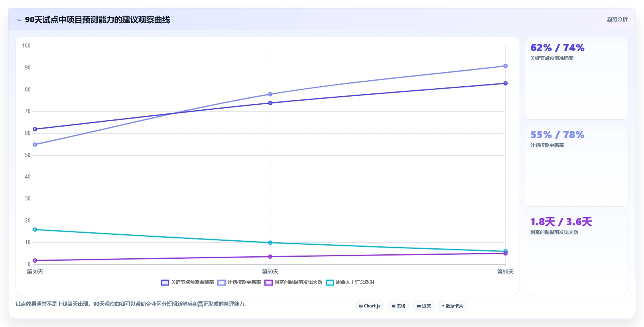Select the 关键节点预测准确率 data point at 第90天

tap(505, 83)
